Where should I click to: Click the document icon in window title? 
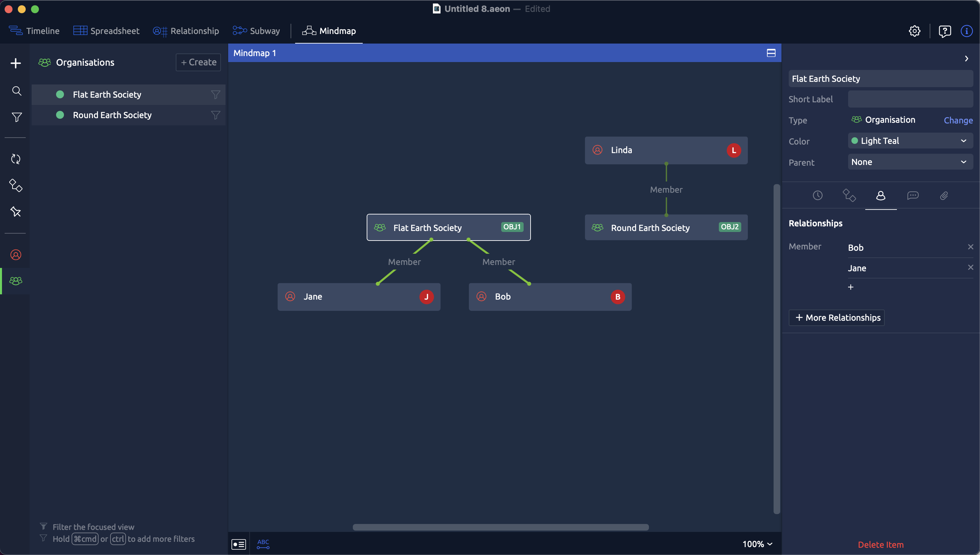pos(437,9)
